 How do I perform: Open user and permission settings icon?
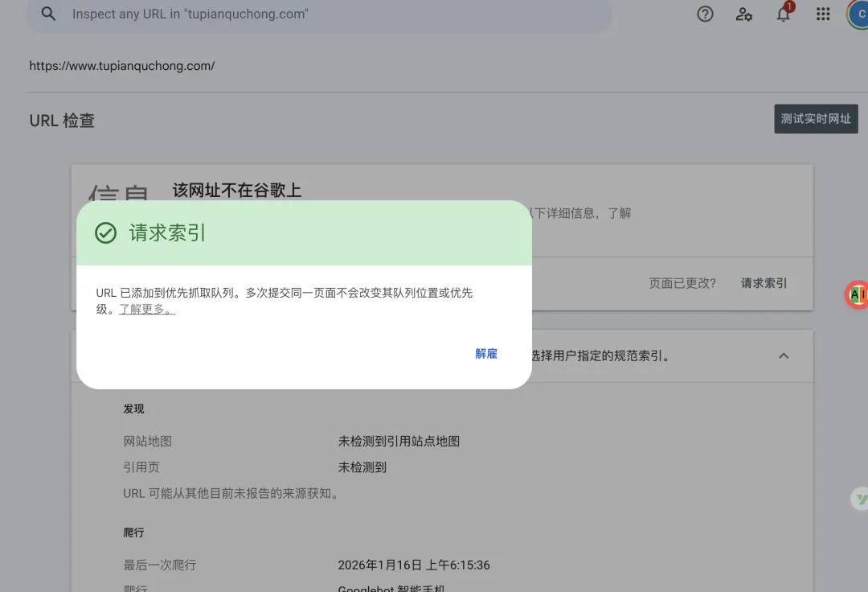[744, 14]
